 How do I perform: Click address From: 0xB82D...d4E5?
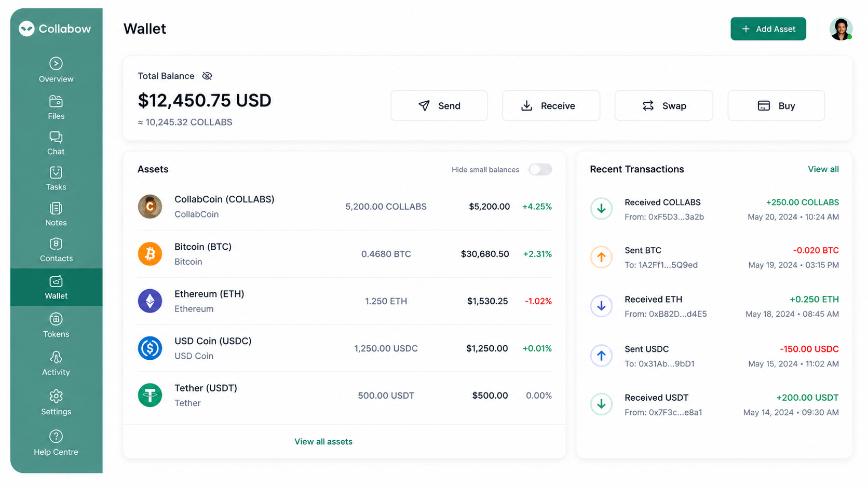[666, 314]
